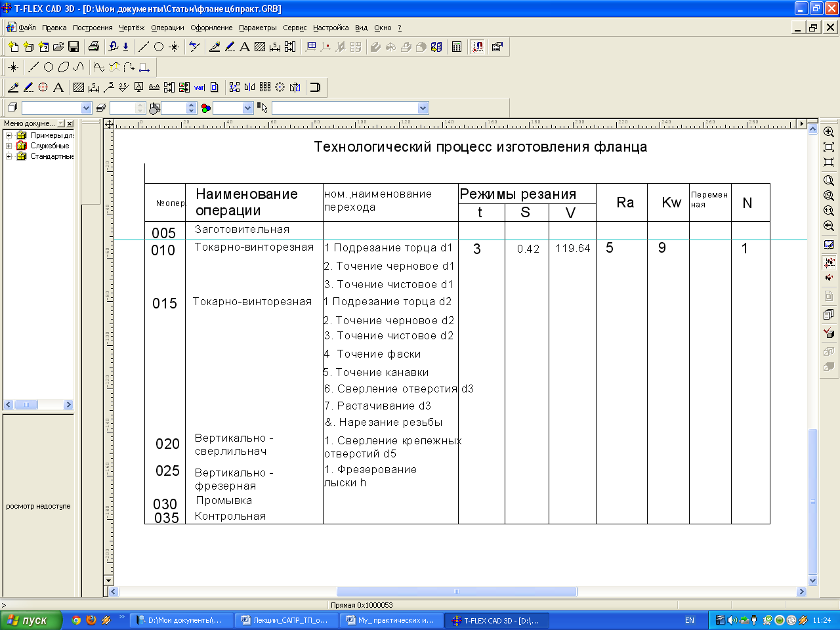Click the title Технологический процесс изготовления фланца

click(480, 146)
